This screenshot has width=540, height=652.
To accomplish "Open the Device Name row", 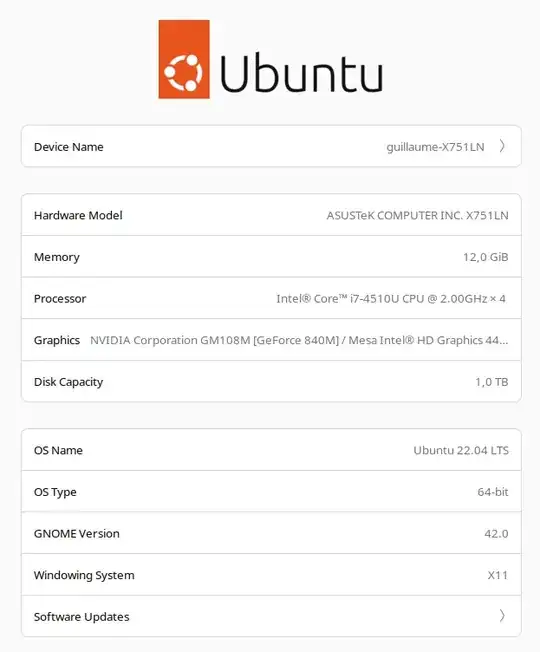I will pos(271,146).
